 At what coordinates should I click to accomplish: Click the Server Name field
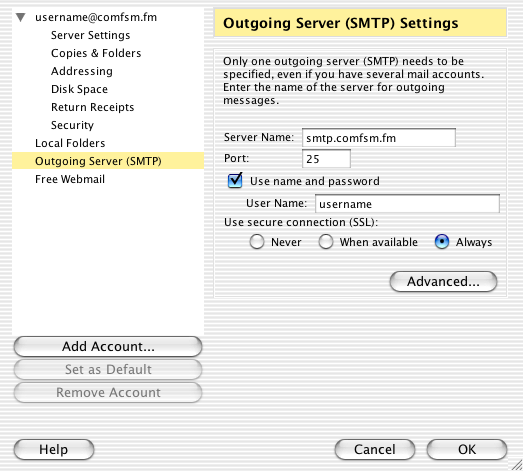[x=379, y=138]
